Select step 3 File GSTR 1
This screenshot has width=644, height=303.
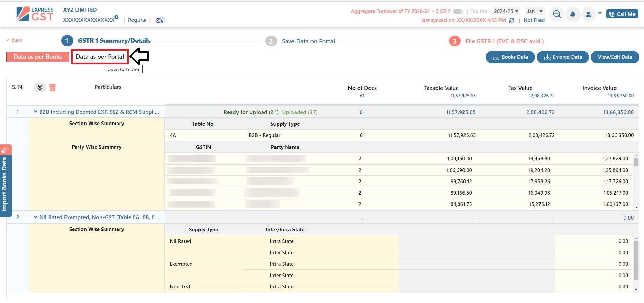496,41
